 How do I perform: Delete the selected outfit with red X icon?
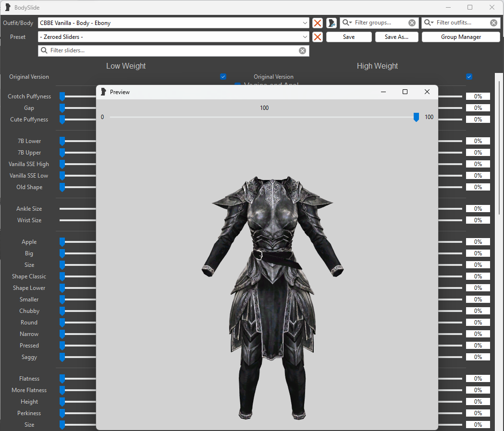[x=317, y=23]
